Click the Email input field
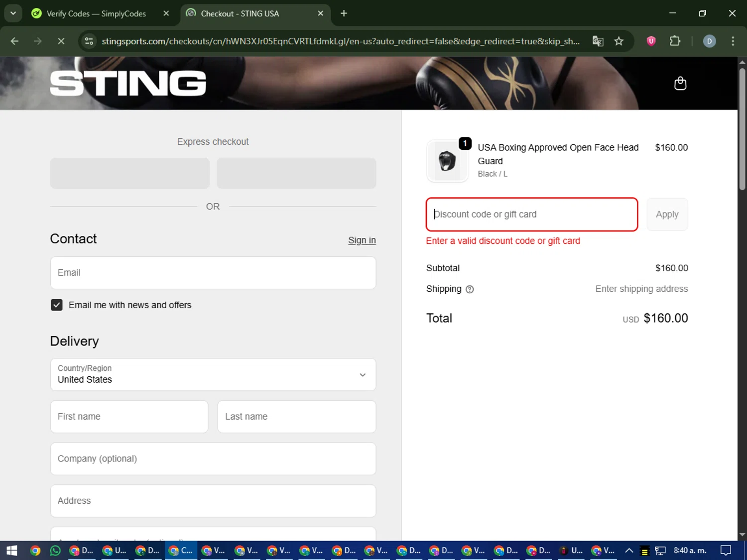747x560 pixels. pyautogui.click(x=213, y=273)
